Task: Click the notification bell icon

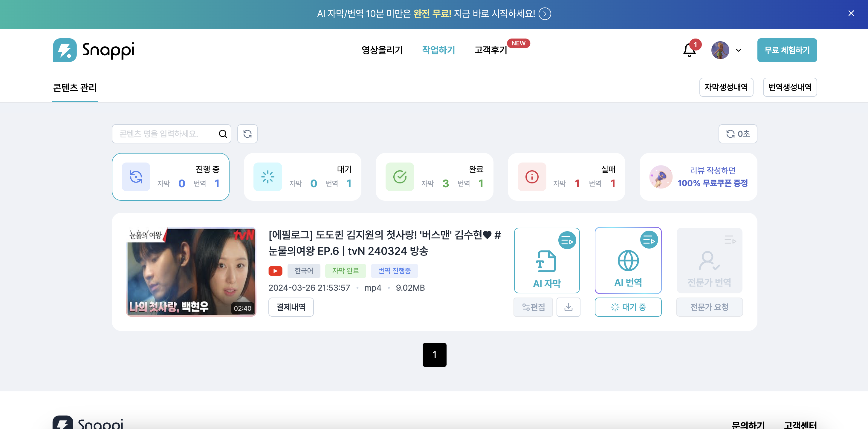Action: click(x=689, y=50)
